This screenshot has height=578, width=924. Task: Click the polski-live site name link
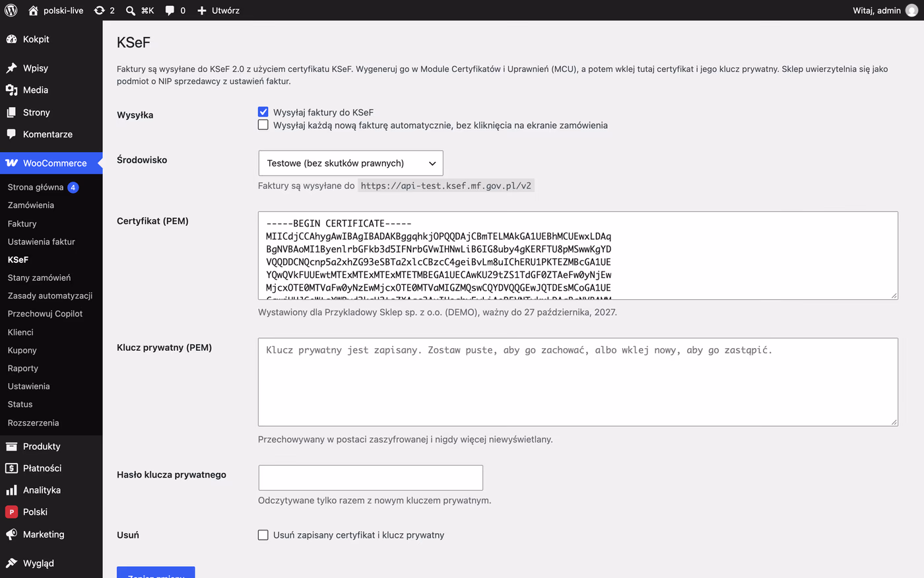tap(63, 11)
